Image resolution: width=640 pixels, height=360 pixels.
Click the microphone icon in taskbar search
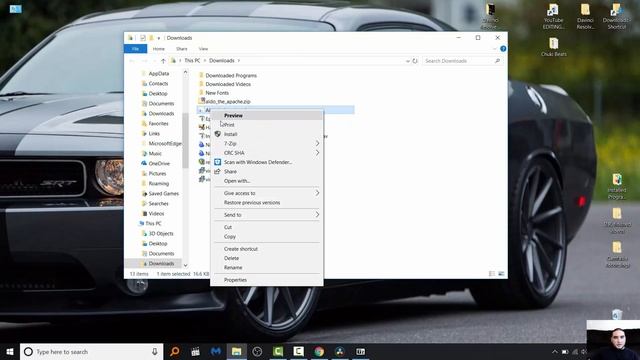[x=155, y=351]
